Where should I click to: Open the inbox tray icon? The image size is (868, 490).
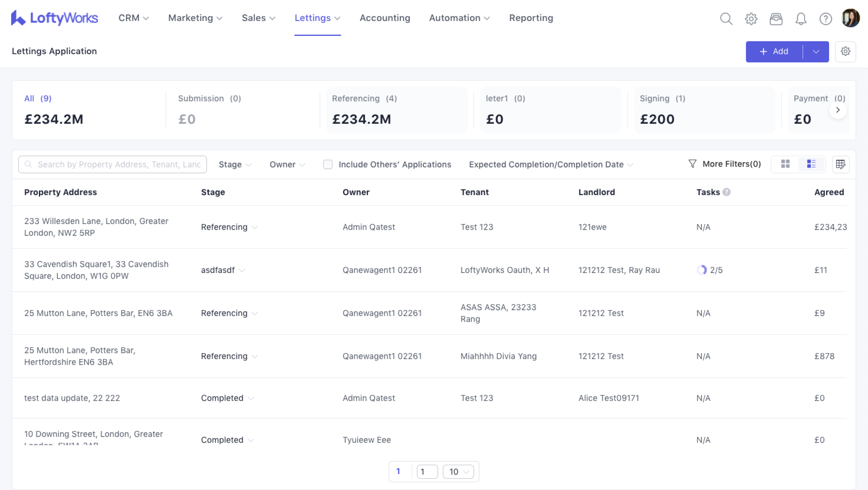(776, 19)
